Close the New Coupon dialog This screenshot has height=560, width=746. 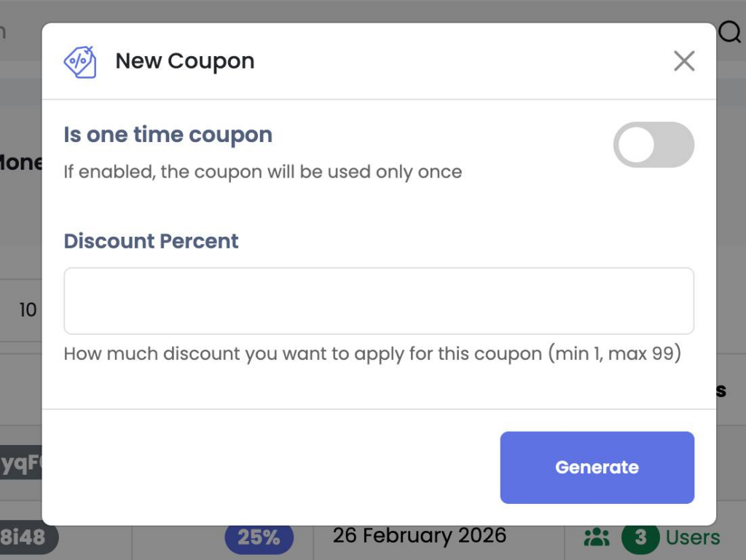(684, 61)
